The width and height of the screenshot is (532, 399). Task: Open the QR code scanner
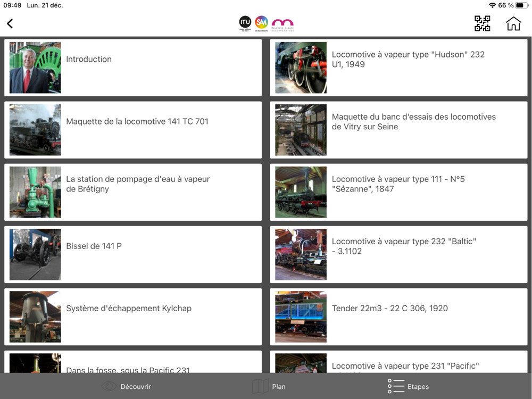click(482, 23)
